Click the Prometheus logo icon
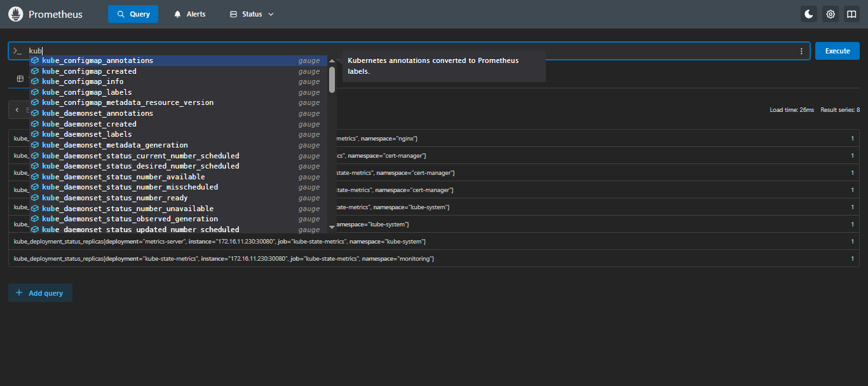The height and width of the screenshot is (386, 868). pos(16,14)
